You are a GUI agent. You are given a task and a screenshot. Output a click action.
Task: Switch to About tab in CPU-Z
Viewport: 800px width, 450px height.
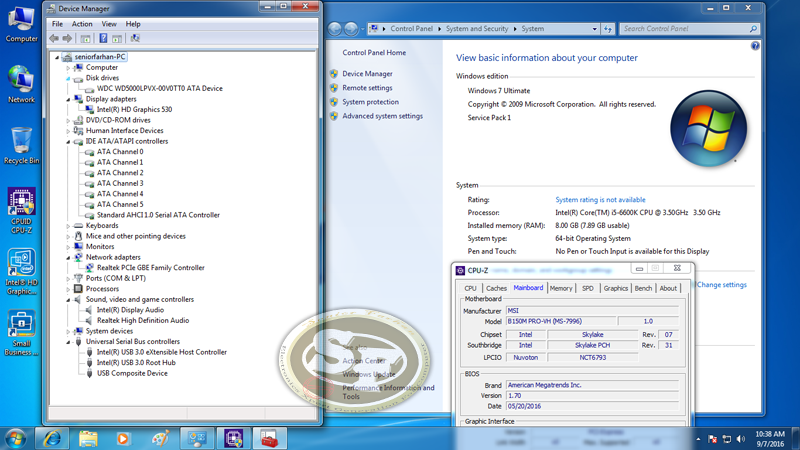click(x=668, y=288)
